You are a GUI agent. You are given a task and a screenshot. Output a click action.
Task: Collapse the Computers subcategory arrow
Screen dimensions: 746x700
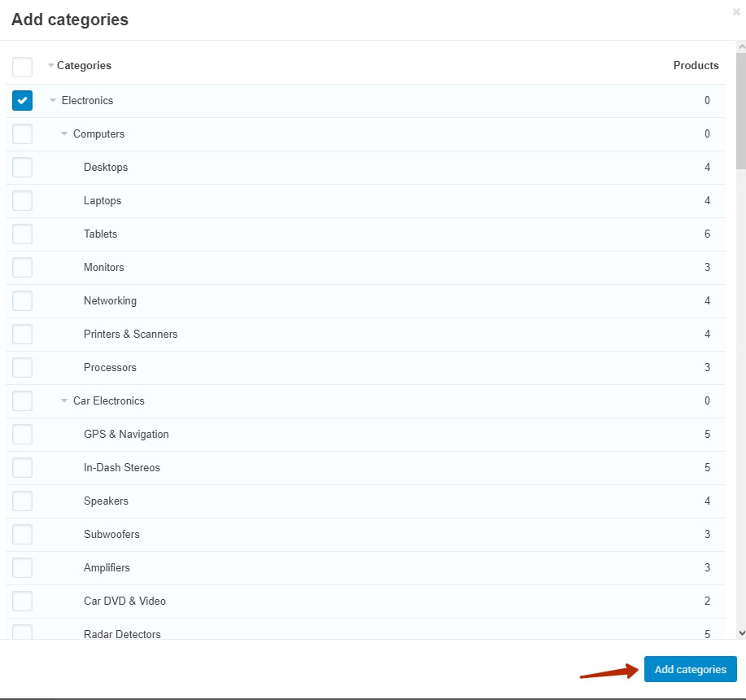[x=64, y=134]
